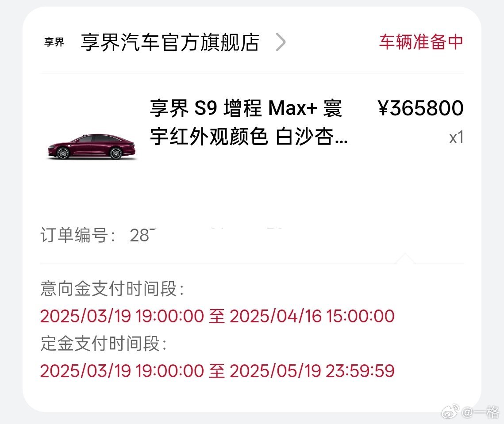Click the upward tooltip pointer triangle
Image resolution: width=504 pixels, height=424 pixels.
[x=405, y=258]
